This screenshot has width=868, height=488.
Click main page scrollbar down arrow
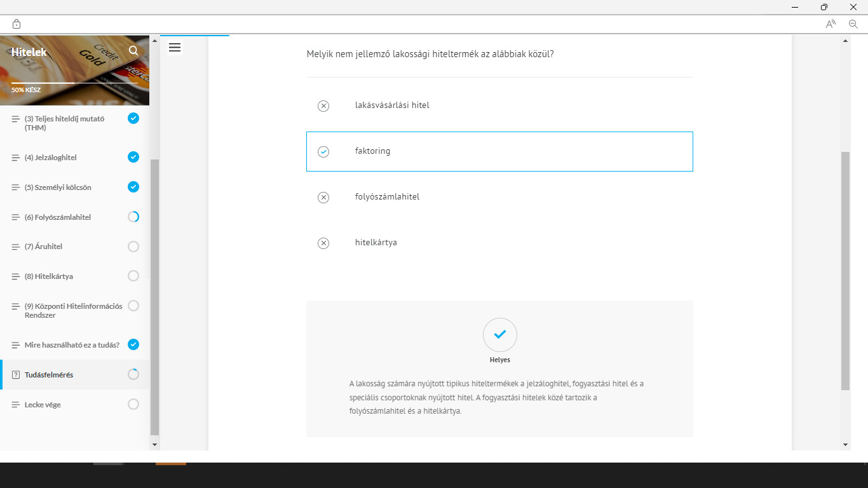click(845, 445)
